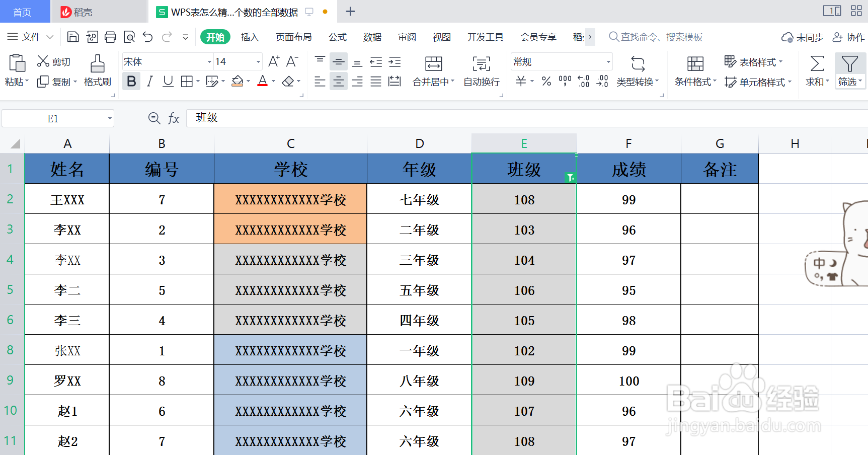
Task: Open the 公式 tab
Action: tap(338, 37)
